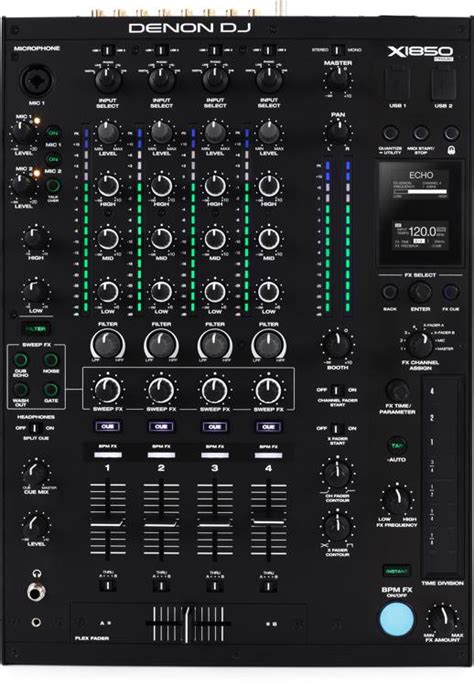Click the USB 2 port
This screenshot has height=686, width=474.
point(443,83)
